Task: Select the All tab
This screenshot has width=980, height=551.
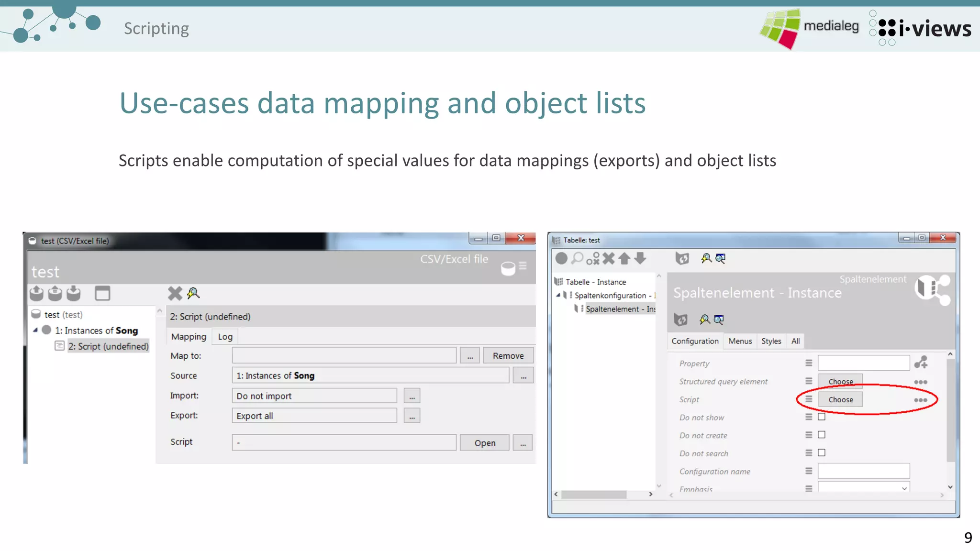Action: coord(796,341)
